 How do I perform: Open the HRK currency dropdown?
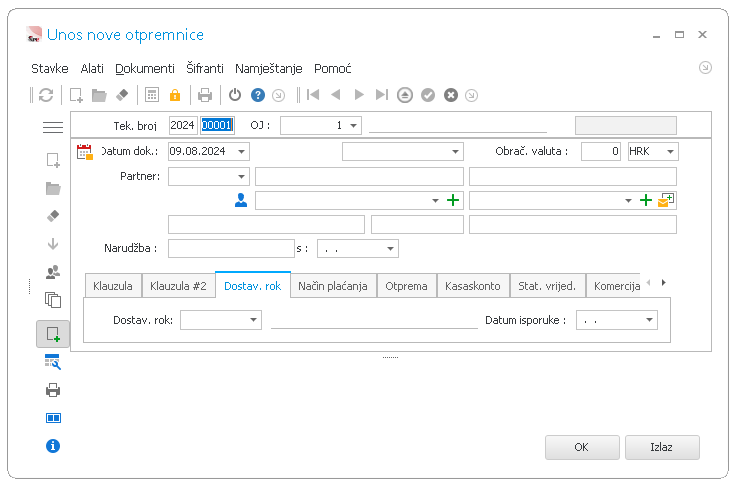point(670,151)
